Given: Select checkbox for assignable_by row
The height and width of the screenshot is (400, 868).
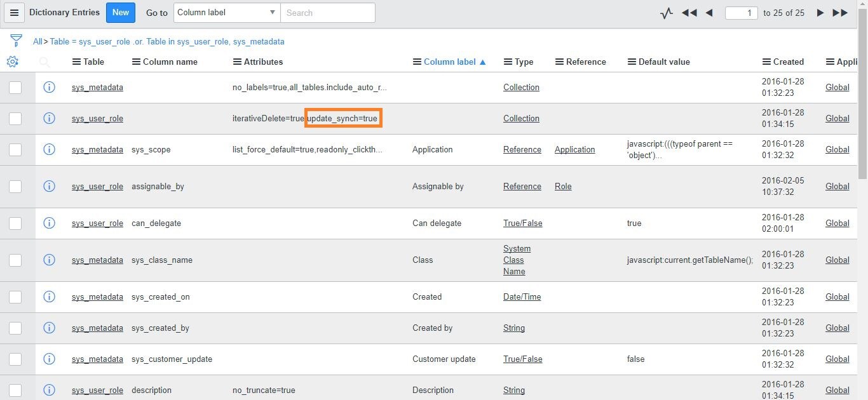Looking at the screenshot, I should pos(15,186).
